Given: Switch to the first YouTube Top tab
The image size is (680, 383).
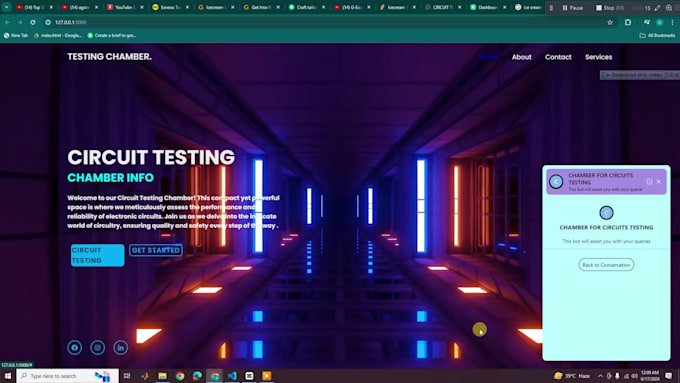Looking at the screenshot, I should pos(32,7).
